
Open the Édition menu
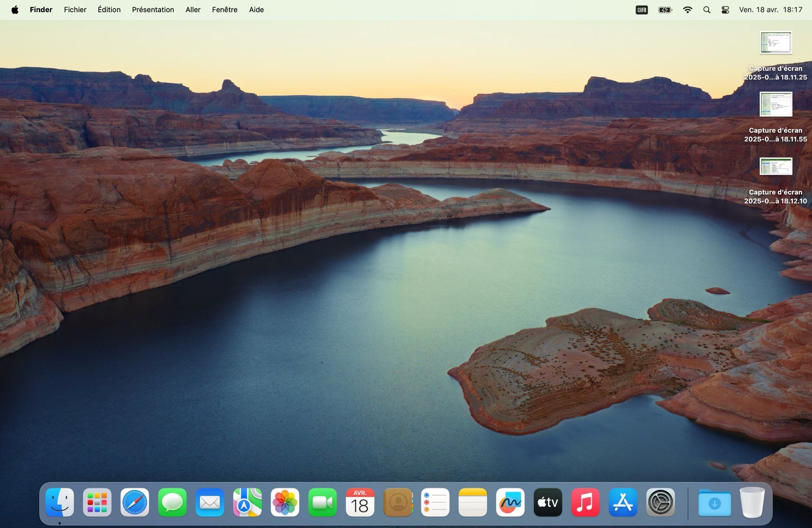(x=109, y=9)
